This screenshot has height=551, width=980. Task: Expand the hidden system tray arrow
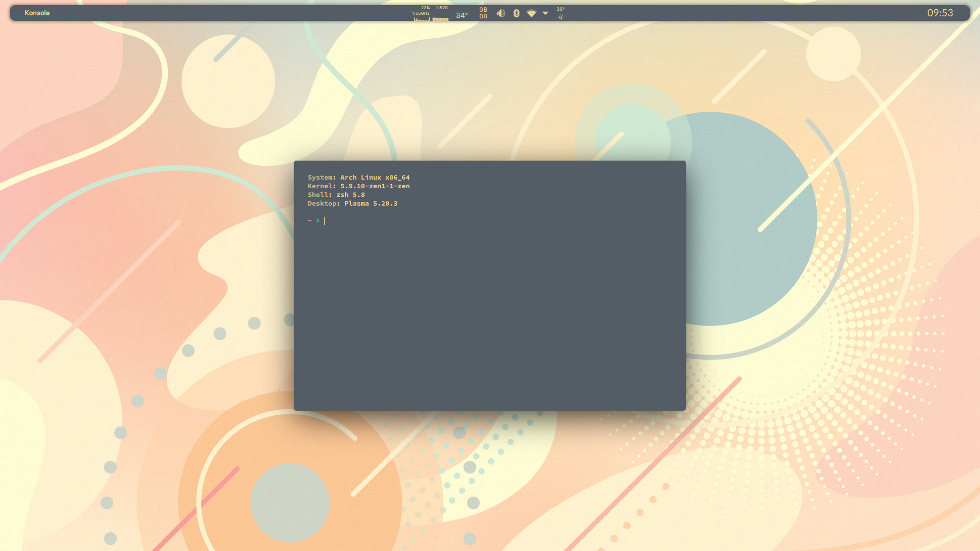pyautogui.click(x=545, y=13)
